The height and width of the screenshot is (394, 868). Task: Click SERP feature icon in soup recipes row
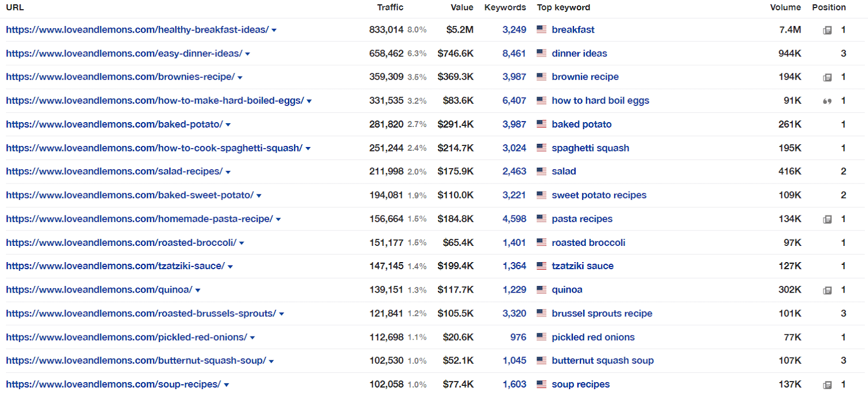(x=827, y=385)
